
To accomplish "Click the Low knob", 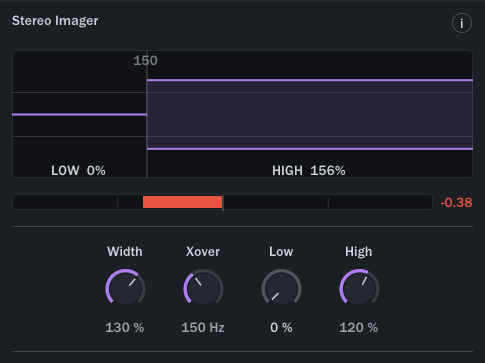I will click(281, 288).
